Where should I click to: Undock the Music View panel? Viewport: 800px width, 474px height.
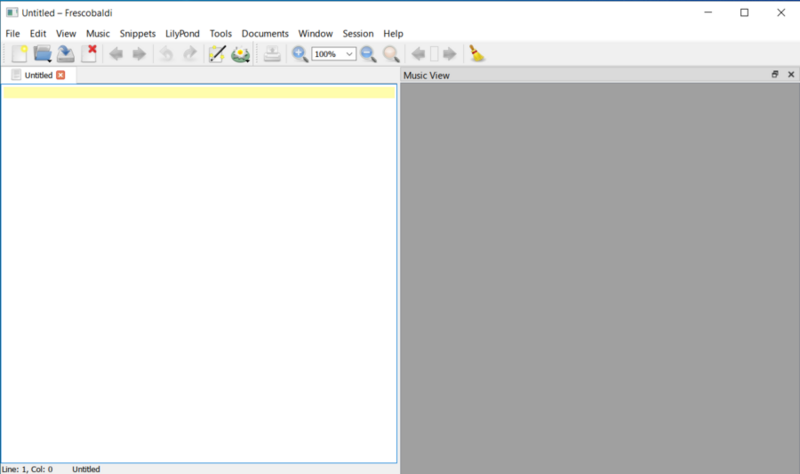[775, 75]
